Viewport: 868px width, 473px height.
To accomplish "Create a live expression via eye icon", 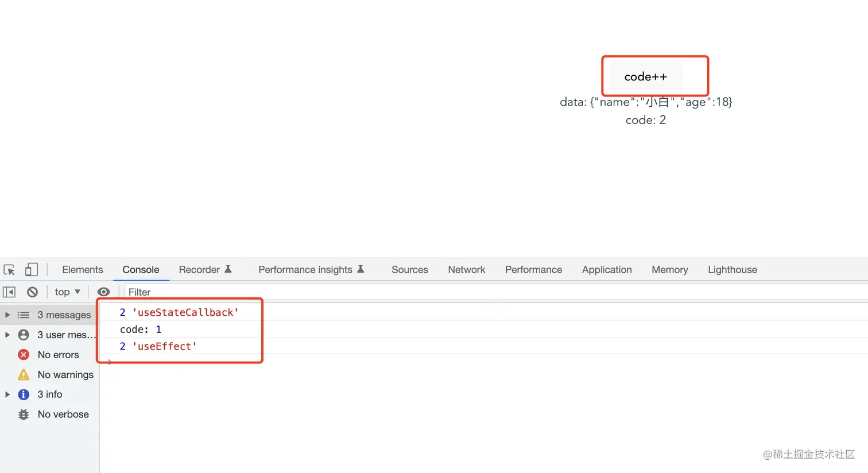I will tap(103, 292).
